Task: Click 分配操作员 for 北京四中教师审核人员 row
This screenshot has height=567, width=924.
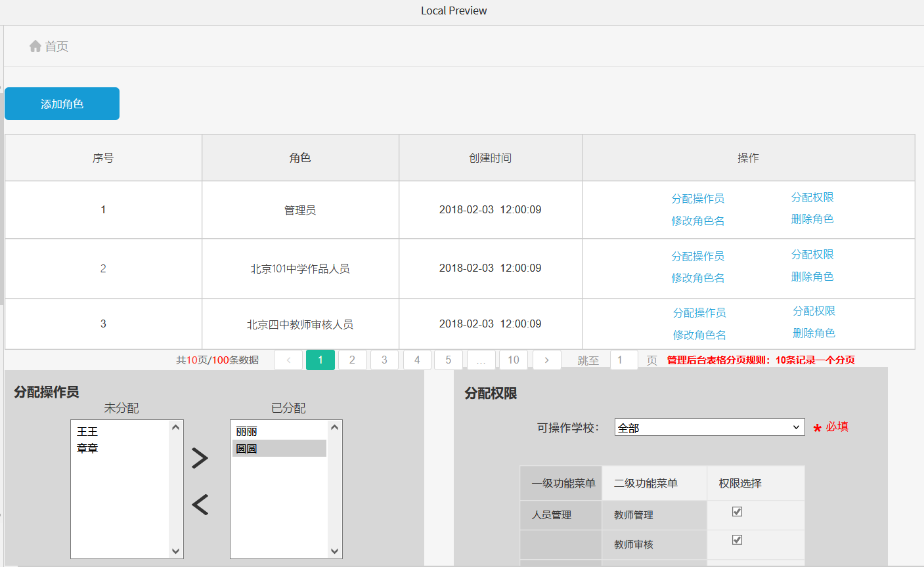Action: pyautogui.click(x=699, y=312)
